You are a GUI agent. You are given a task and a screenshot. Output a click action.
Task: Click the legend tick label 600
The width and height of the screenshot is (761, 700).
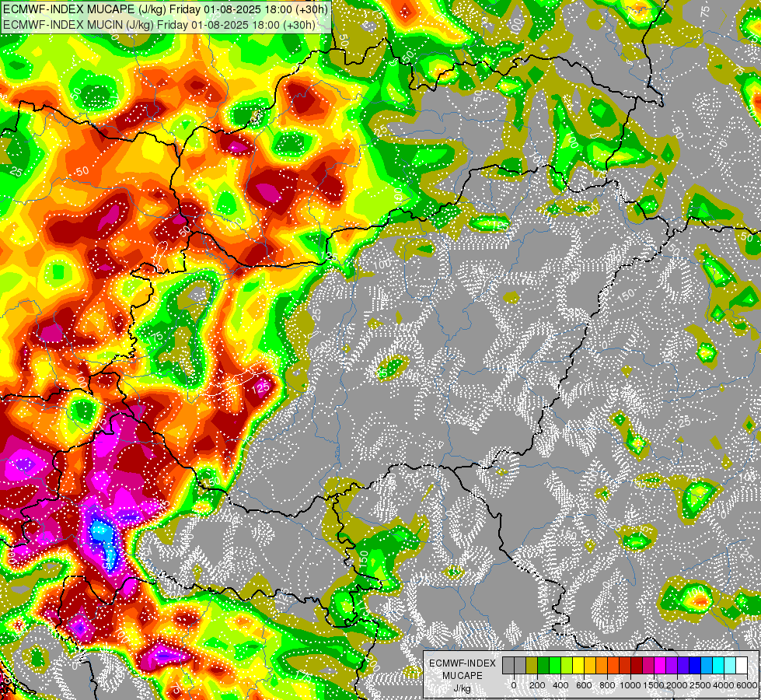coord(585,685)
